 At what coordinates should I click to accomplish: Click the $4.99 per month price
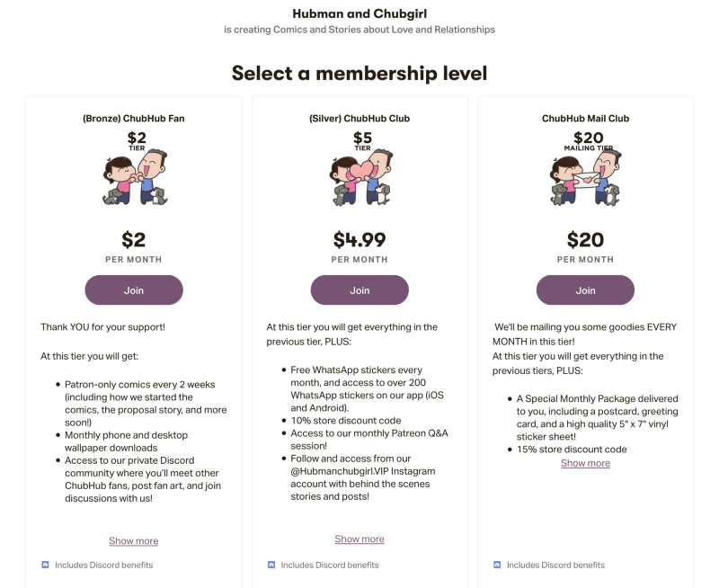[359, 240]
